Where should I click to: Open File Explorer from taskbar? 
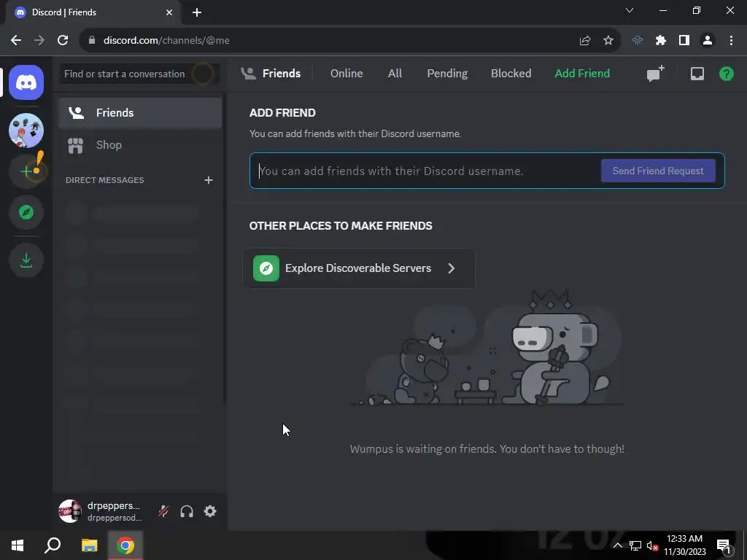[x=89, y=545]
